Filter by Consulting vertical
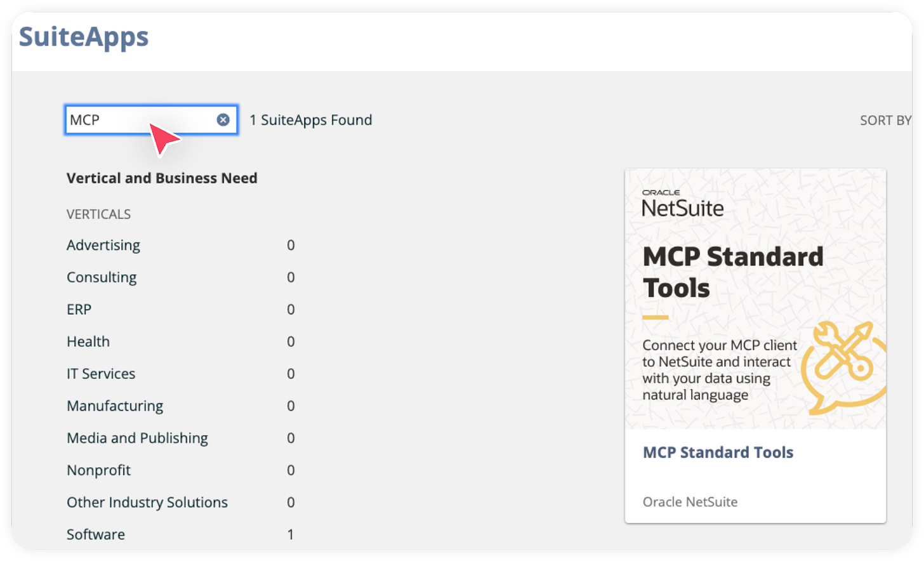This screenshot has height=561, width=924. [102, 277]
